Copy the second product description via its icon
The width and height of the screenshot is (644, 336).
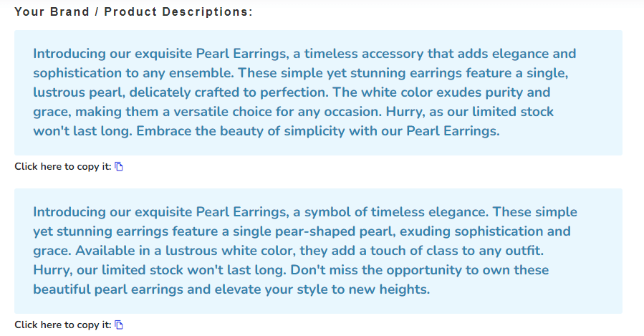tap(120, 325)
